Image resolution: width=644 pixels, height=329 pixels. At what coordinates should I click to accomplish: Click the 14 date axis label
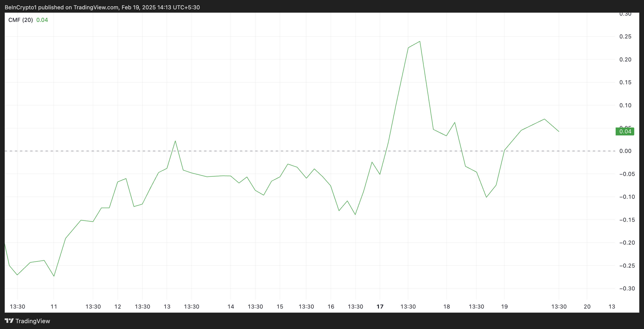(230, 306)
